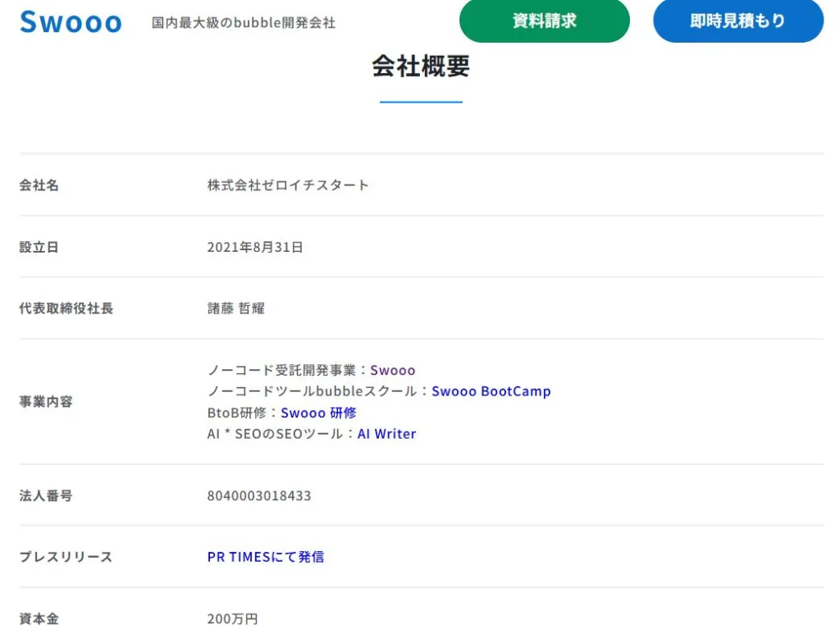Select the 2021年8月31日 founding date
The height and width of the screenshot is (634, 840).
pyautogui.click(x=255, y=247)
